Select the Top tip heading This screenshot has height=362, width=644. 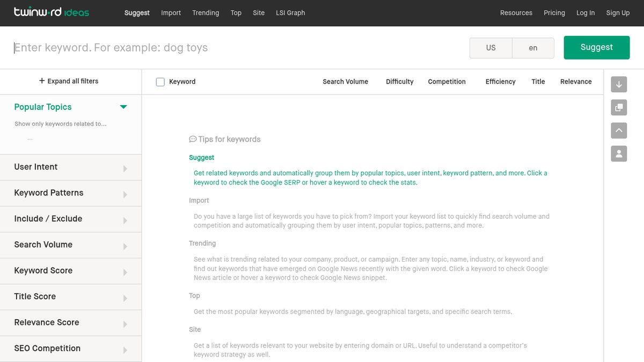coord(194,295)
